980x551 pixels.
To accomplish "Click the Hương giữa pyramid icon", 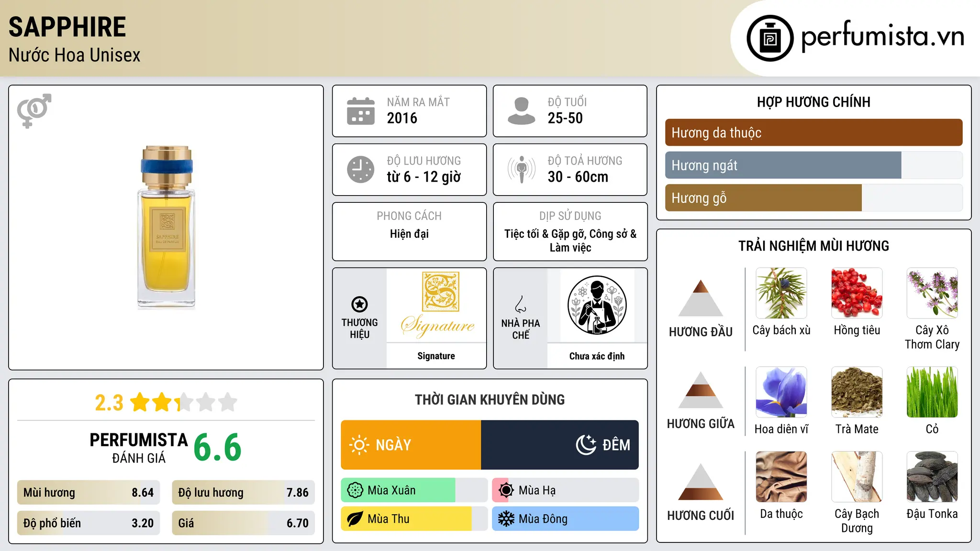I will click(x=701, y=390).
